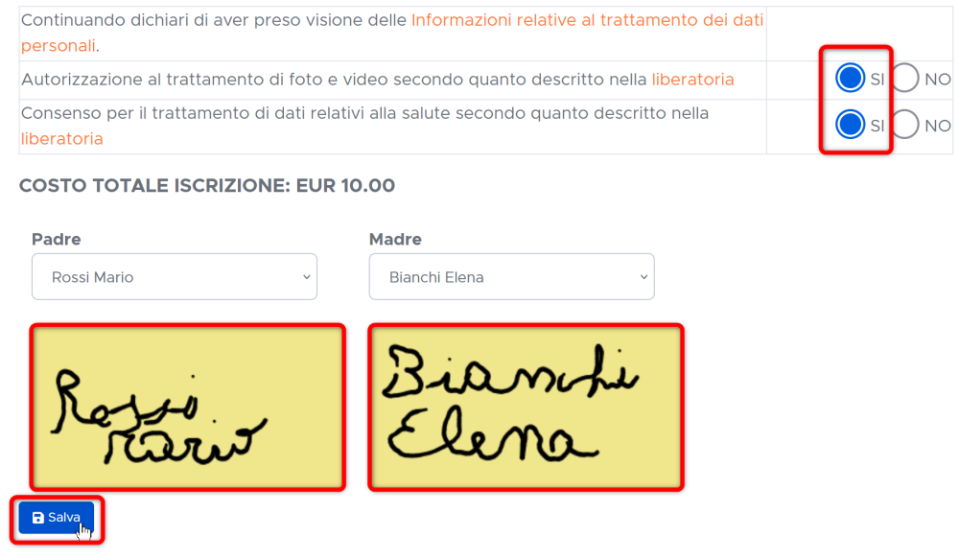The image size is (959, 560).
Task: Open the Madre dropdown showing Bianchi Elena
Action: (511, 277)
